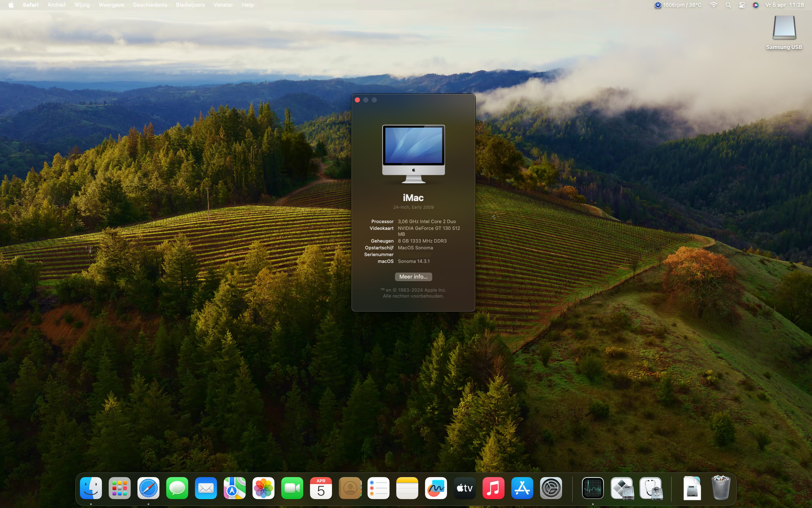The height and width of the screenshot is (508, 812).
Task: Open Launchpad from the Dock
Action: pos(120,488)
